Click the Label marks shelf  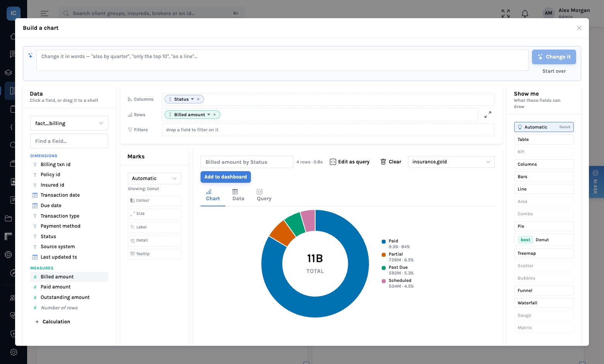pyautogui.click(x=154, y=227)
